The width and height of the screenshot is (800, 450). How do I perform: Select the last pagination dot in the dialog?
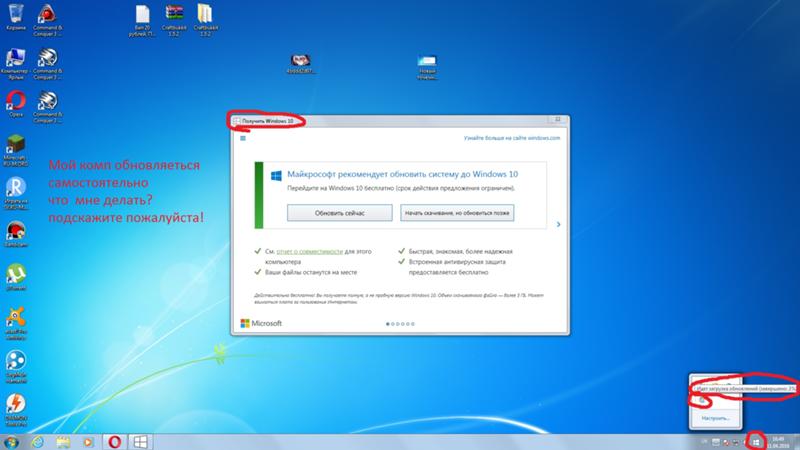click(x=413, y=324)
